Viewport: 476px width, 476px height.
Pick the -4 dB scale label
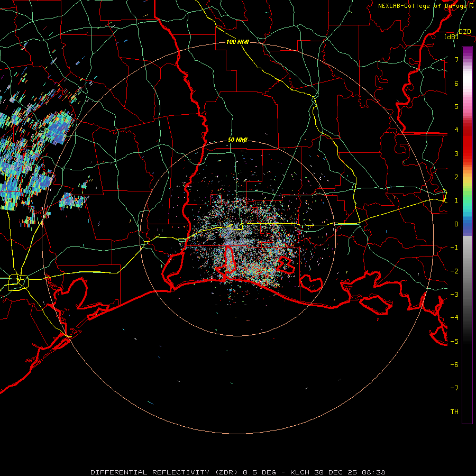(454, 317)
